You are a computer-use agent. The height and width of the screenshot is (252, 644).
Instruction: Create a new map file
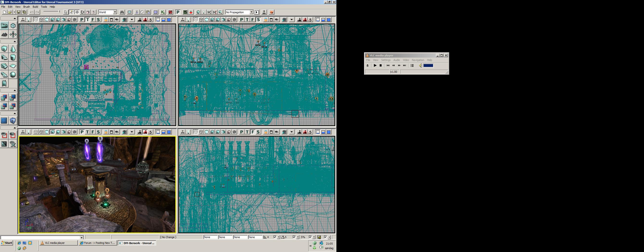(x=4, y=12)
